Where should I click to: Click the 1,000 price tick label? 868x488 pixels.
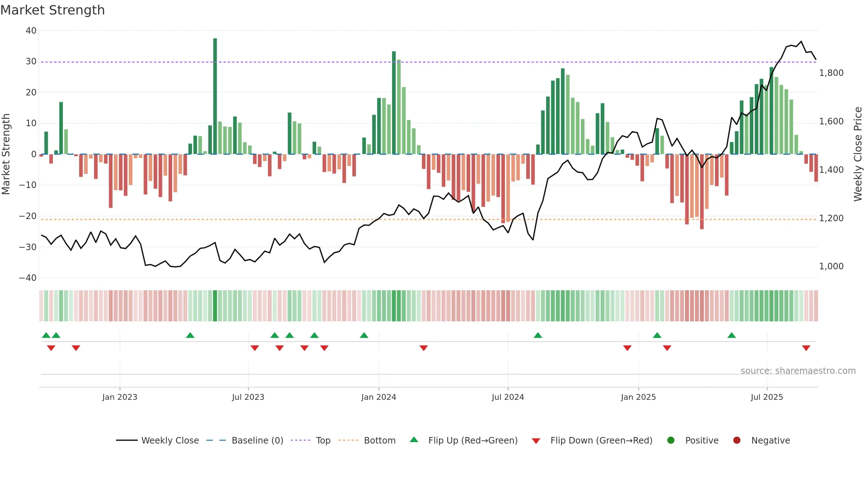831,266
